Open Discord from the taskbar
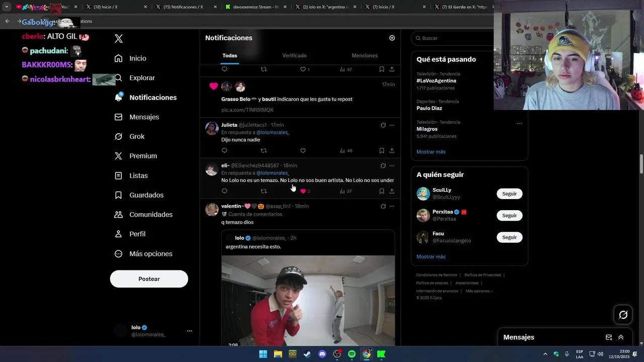The width and height of the screenshot is (644, 362). (x=323, y=354)
